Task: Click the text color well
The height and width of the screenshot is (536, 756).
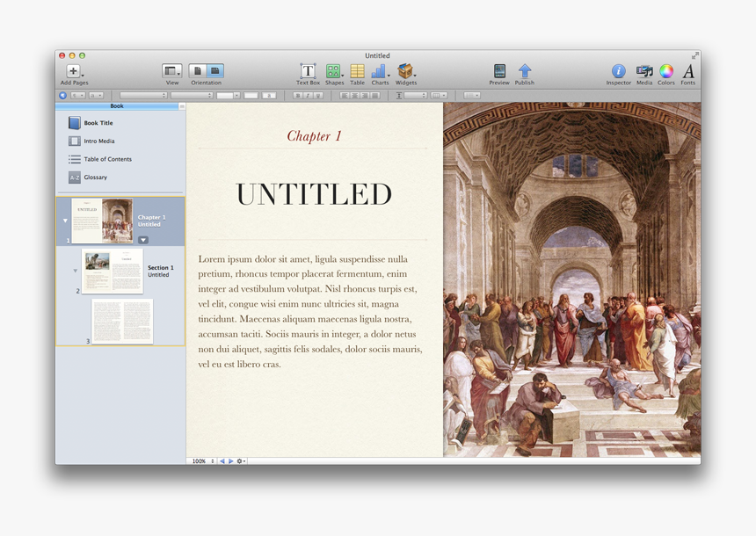Action: pyautogui.click(x=251, y=96)
